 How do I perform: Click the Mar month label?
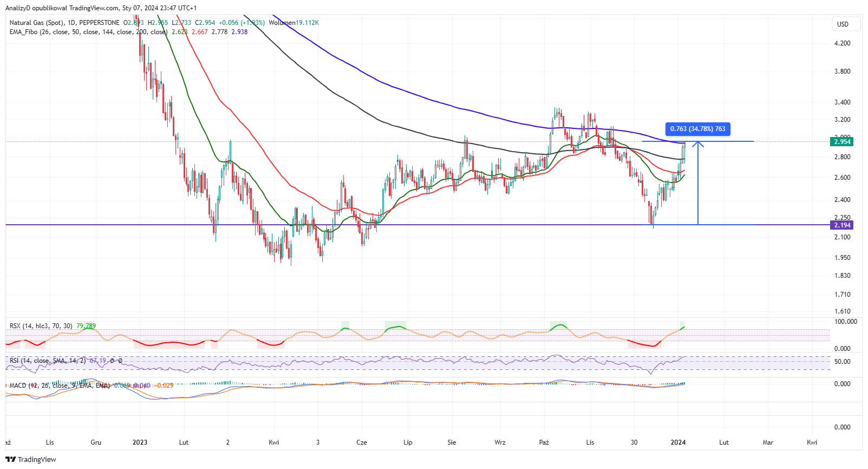(768, 442)
